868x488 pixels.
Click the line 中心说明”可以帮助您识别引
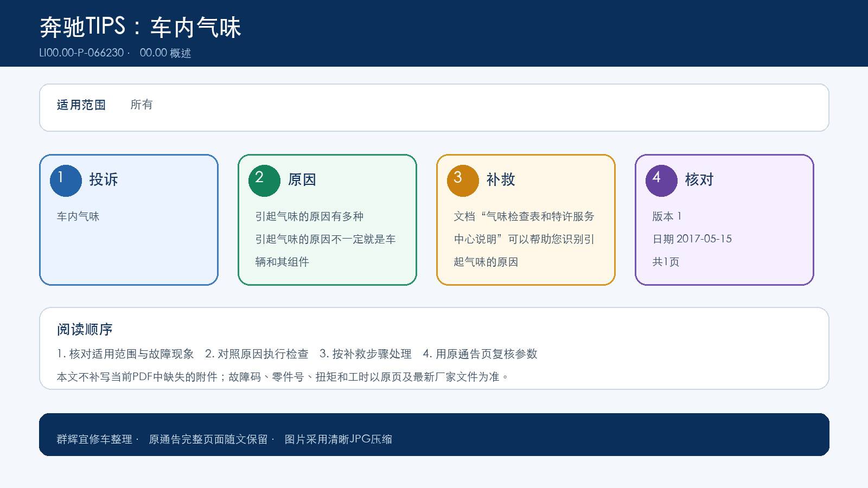click(x=524, y=239)
